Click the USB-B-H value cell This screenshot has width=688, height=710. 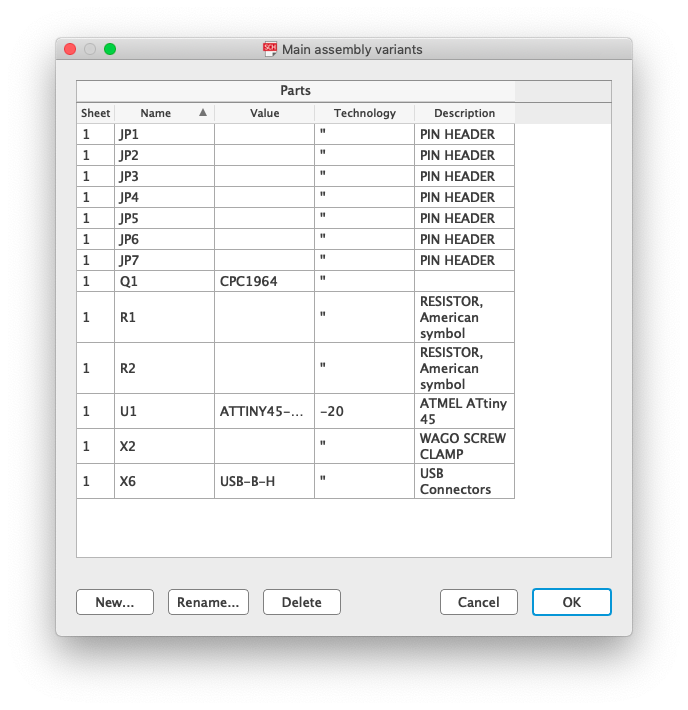[x=265, y=481]
